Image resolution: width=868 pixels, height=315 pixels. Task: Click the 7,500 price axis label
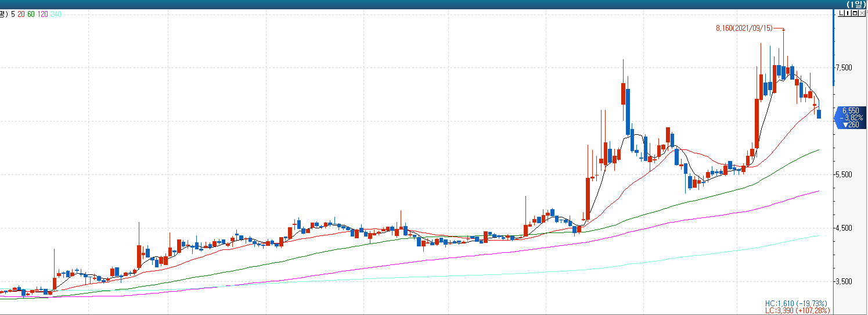point(843,67)
